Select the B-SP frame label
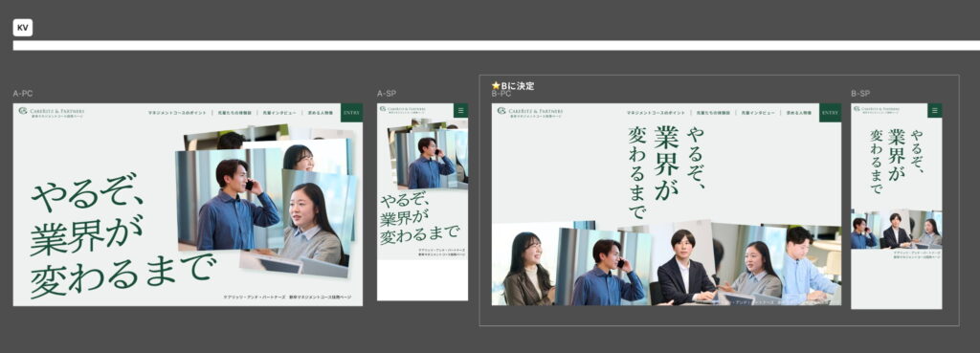The height and width of the screenshot is (353, 980). [860, 94]
